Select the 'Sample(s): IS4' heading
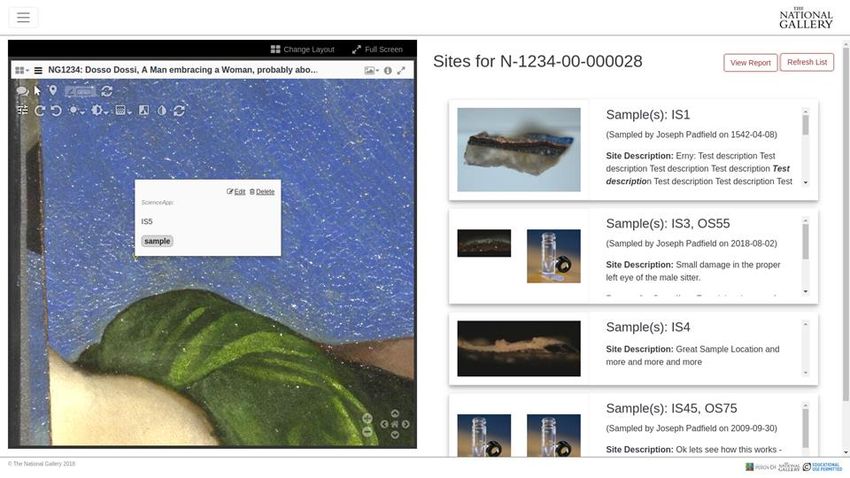Viewport: 850px width, 478px height. pos(648,327)
